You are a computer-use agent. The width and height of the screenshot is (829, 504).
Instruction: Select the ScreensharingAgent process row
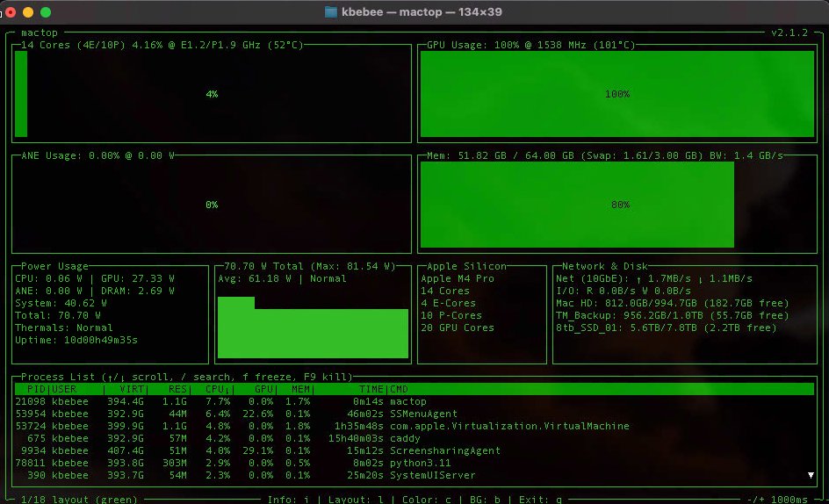414,450
